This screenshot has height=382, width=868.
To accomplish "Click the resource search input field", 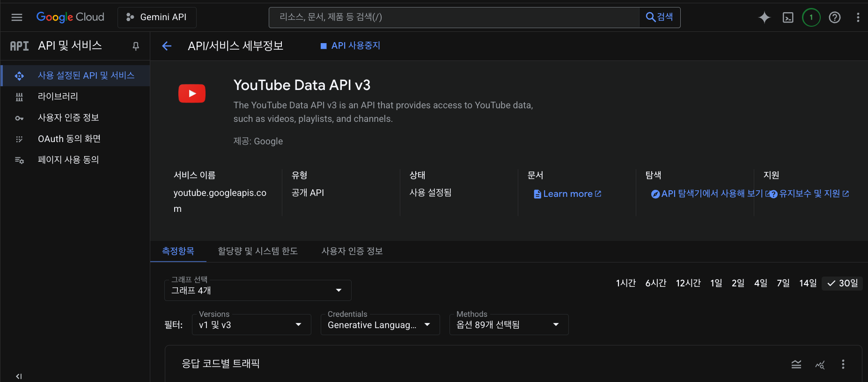I will pos(454,17).
